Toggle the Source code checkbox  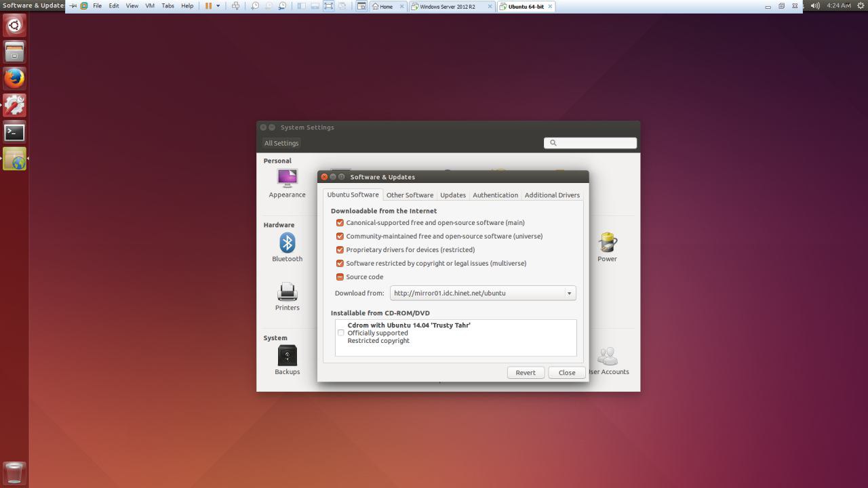[x=340, y=277]
